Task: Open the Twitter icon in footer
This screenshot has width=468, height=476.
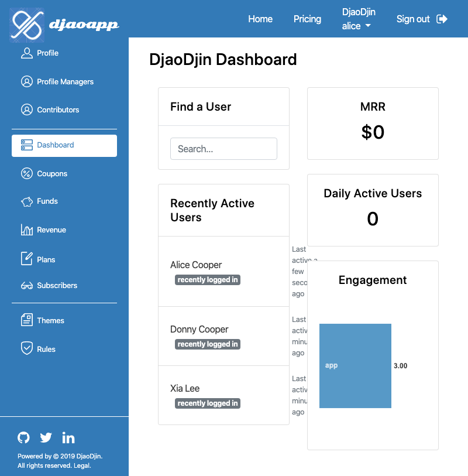Action: [46, 437]
